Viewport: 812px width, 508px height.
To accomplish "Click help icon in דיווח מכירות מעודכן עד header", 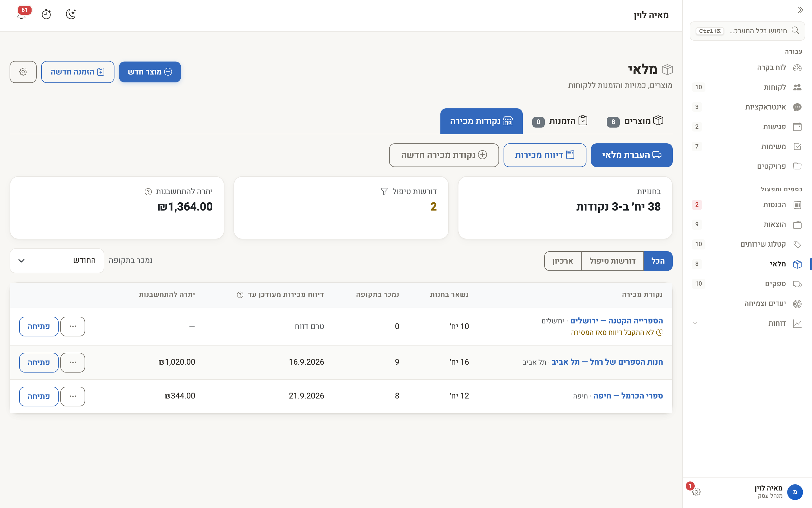I will [x=240, y=295].
